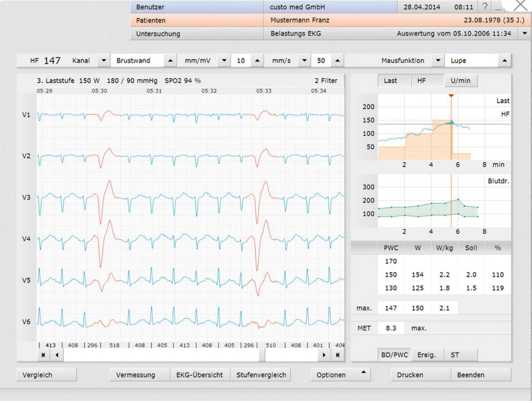
Task: Decrease the mm/mV amplitude value
Action: point(224,60)
